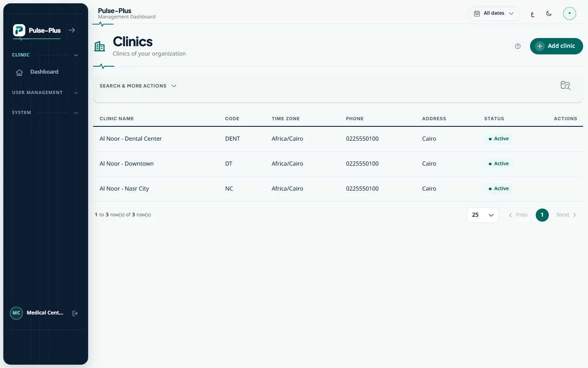Click the folder search icon
The height and width of the screenshot is (368, 588).
(x=566, y=85)
